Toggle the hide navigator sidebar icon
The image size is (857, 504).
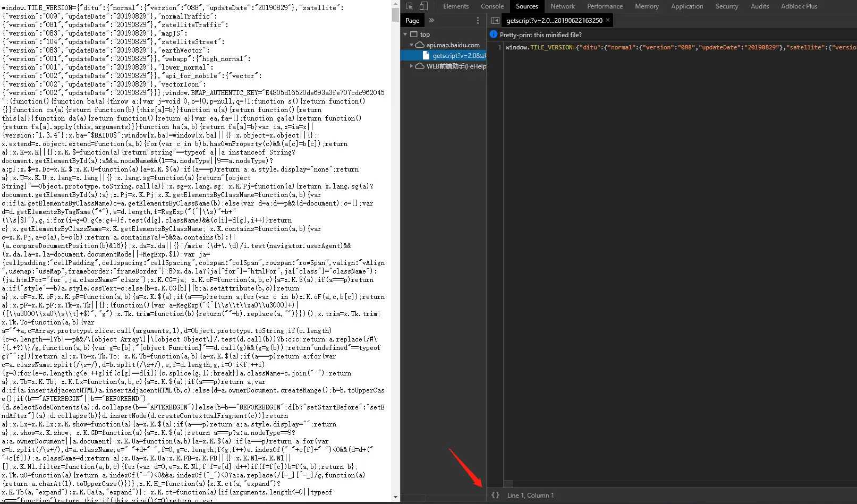coord(495,20)
